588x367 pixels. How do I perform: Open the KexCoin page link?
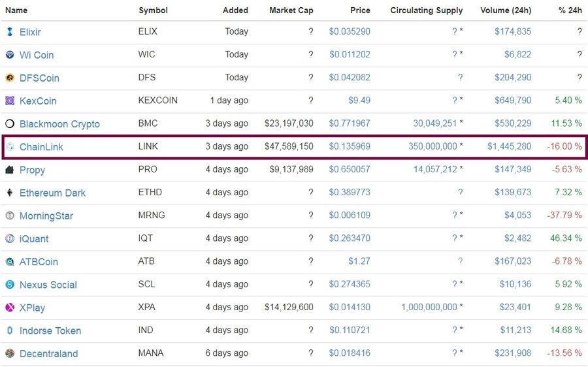click(x=38, y=101)
